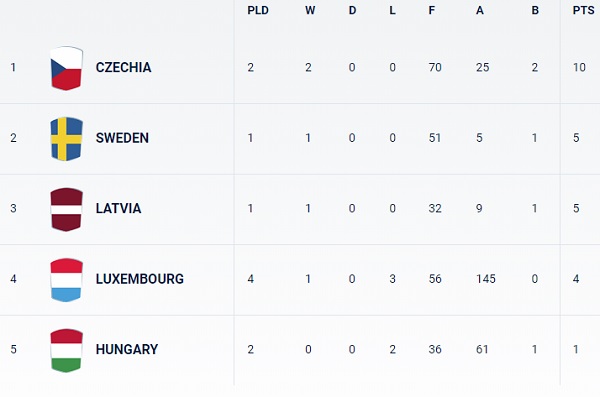The image size is (600, 397).
Task: Click the Hungary flag icon
Action: 67,350
